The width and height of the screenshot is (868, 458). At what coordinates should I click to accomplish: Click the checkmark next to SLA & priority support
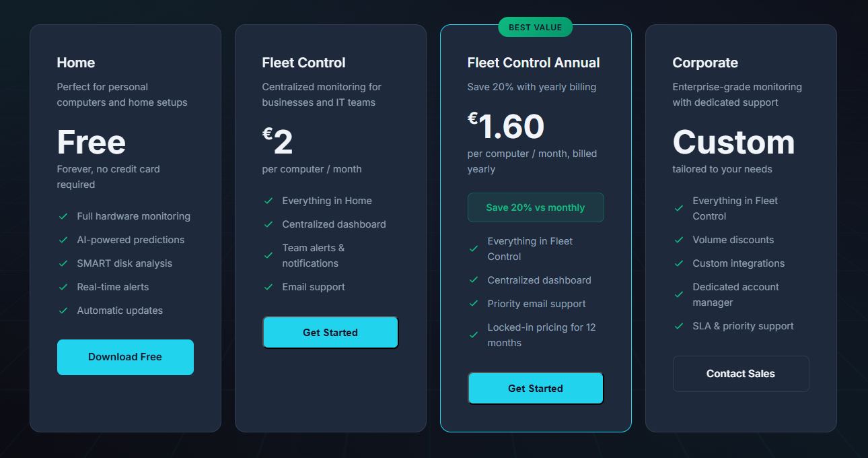click(x=679, y=326)
